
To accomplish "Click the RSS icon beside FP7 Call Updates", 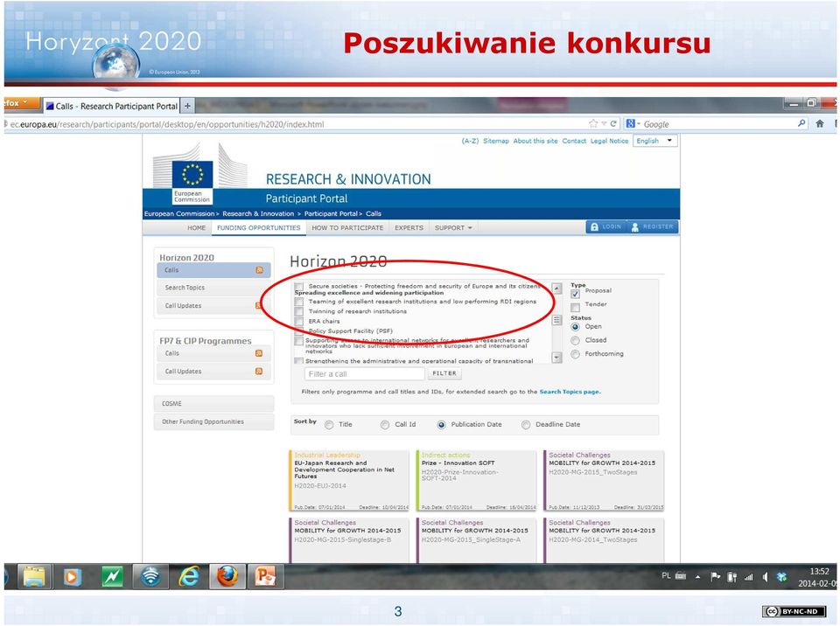I will tap(259, 371).
